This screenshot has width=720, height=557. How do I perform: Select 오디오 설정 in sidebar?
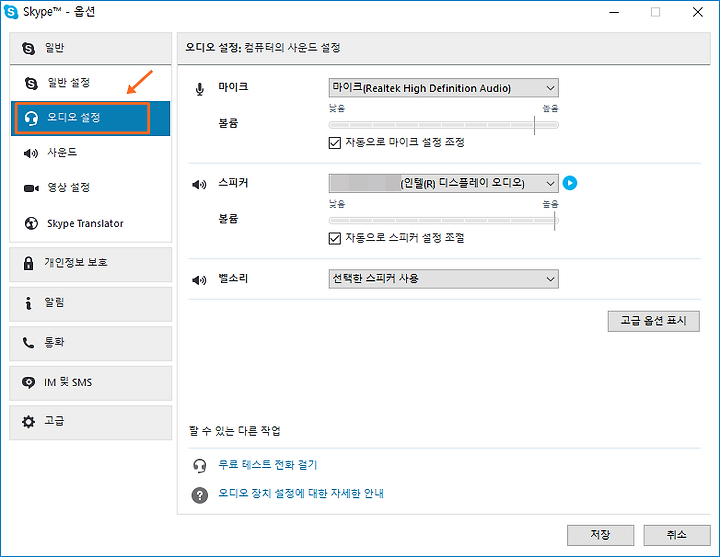coord(90,118)
